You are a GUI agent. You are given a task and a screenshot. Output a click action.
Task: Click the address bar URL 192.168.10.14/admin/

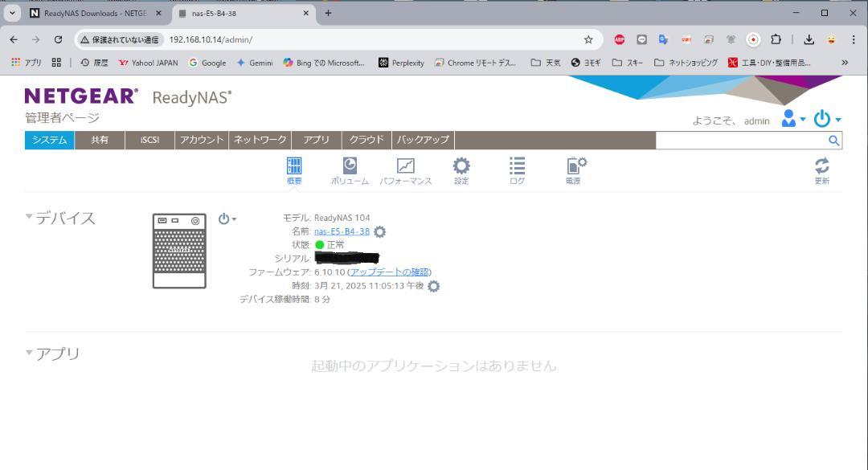[x=211, y=40]
